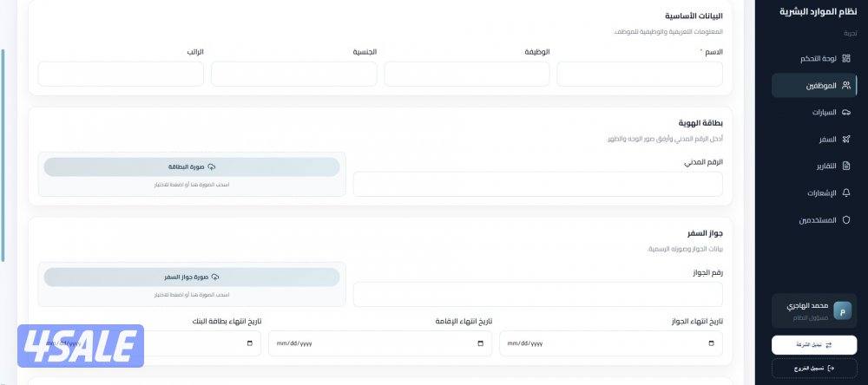Click into the الرقم المدني input field
The height and width of the screenshot is (385, 868).
pos(537,184)
